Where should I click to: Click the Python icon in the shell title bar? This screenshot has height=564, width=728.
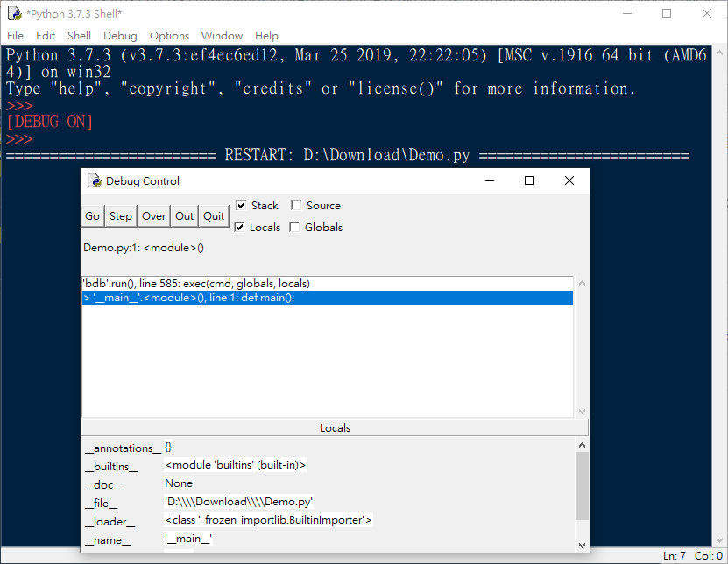(16, 13)
